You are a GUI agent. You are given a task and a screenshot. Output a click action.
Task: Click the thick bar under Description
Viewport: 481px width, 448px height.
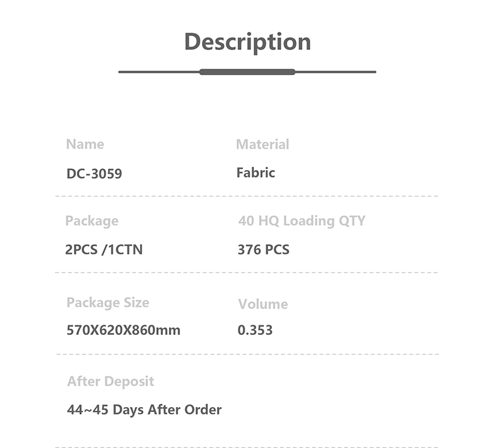(x=247, y=72)
